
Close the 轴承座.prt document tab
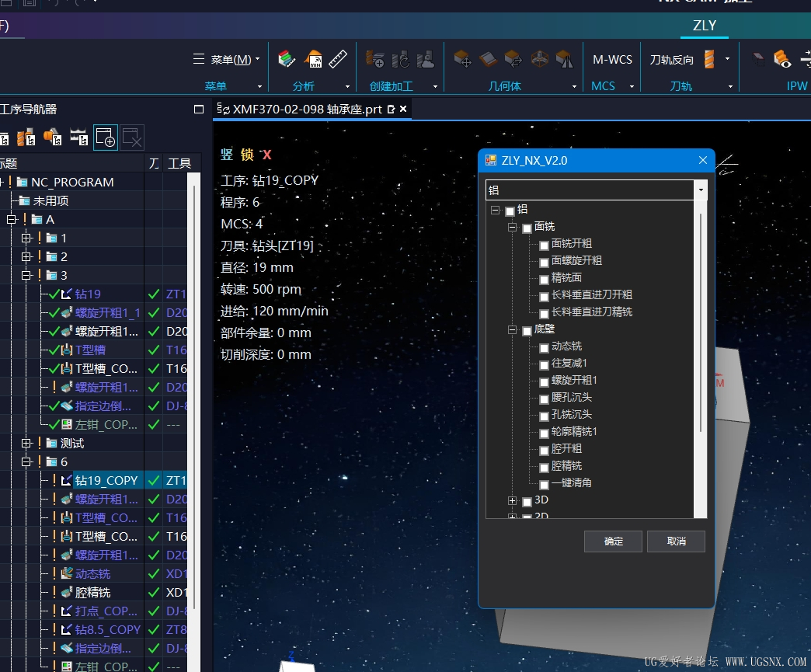[x=403, y=110]
